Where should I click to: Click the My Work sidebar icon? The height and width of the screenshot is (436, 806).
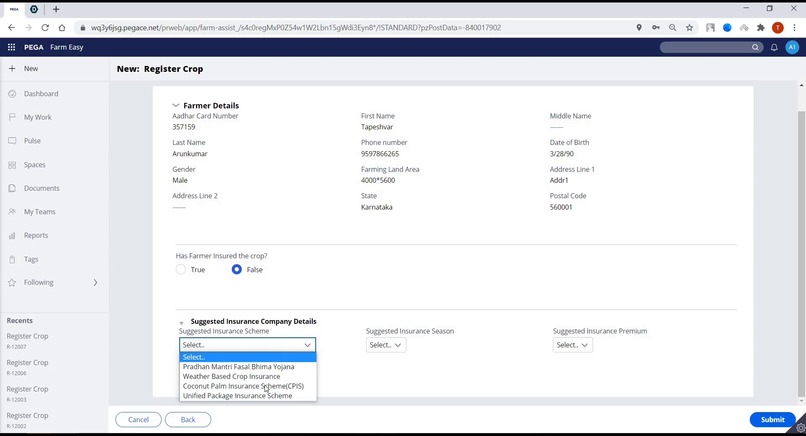tap(12, 117)
